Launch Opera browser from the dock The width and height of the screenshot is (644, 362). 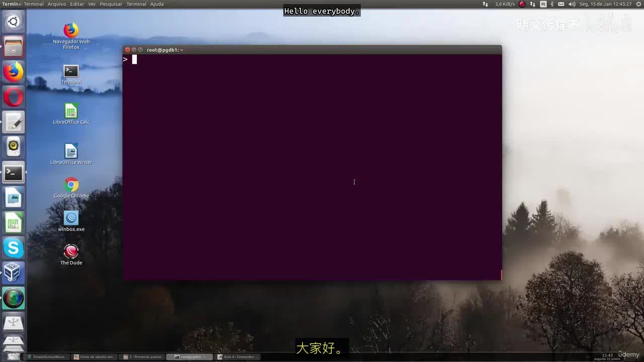(13, 97)
